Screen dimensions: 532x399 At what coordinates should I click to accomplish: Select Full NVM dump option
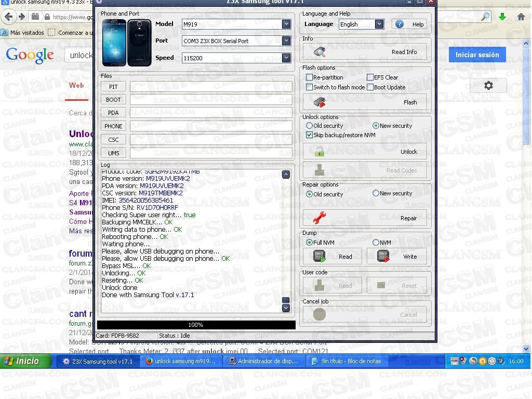(309, 242)
